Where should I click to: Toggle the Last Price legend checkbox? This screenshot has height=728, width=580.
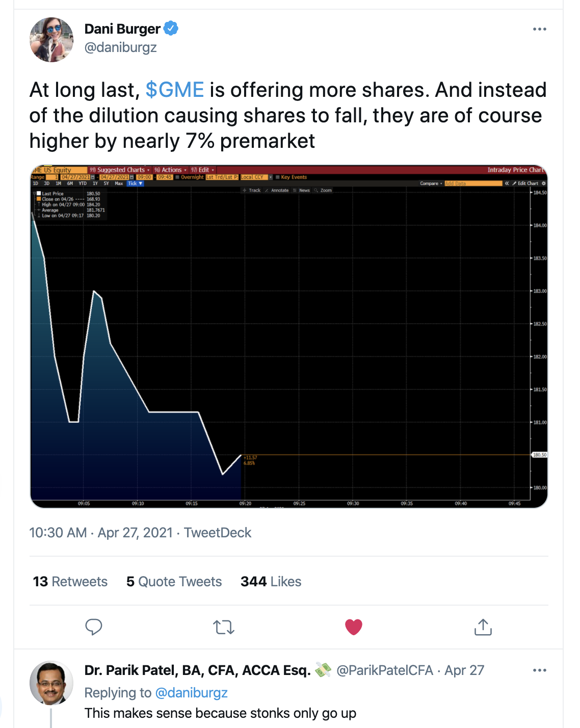point(39,194)
